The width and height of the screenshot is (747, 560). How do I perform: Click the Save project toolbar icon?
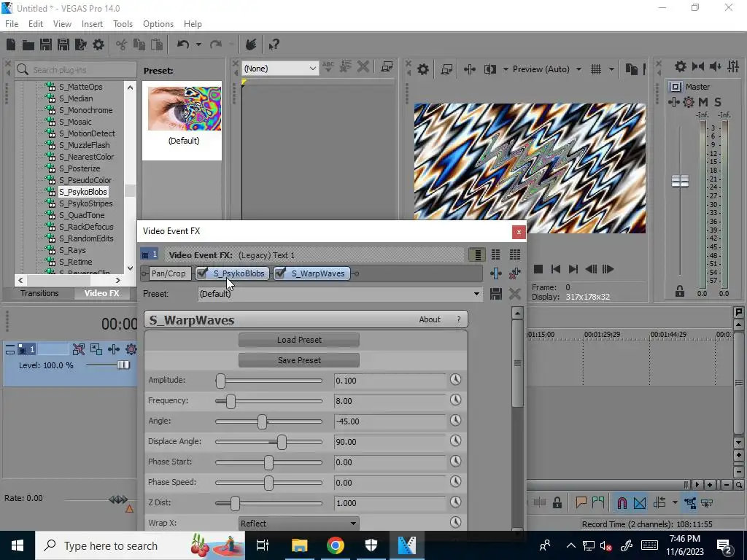tap(46, 44)
